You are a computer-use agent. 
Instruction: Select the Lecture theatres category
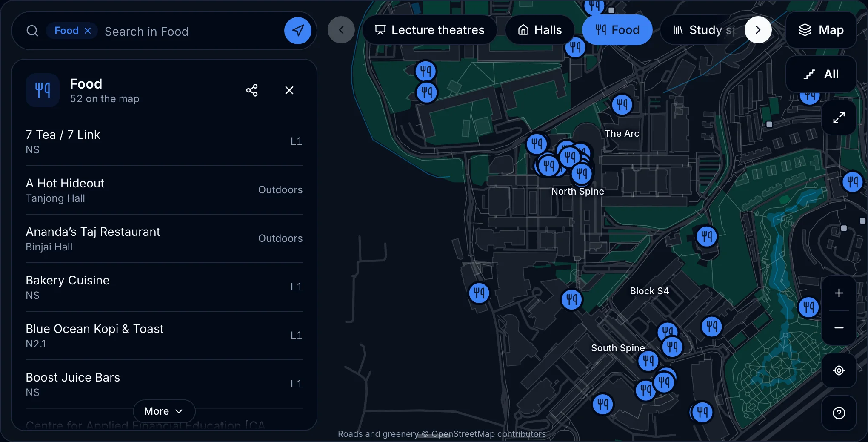point(429,30)
